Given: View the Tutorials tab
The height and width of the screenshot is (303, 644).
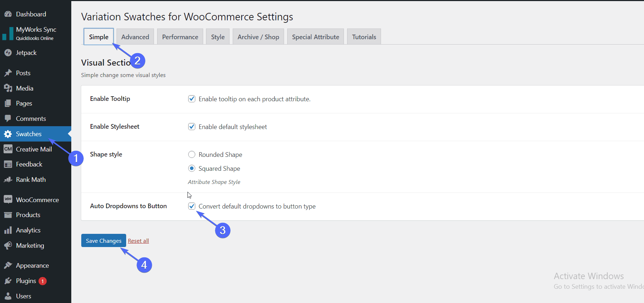Looking at the screenshot, I should coord(364,37).
